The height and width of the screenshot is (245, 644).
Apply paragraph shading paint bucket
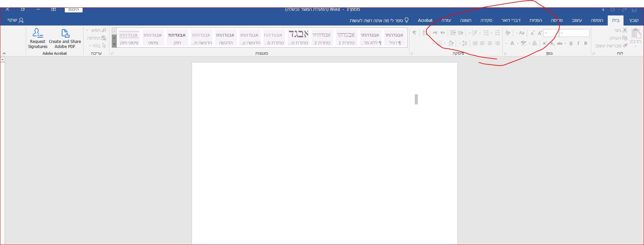point(451,43)
